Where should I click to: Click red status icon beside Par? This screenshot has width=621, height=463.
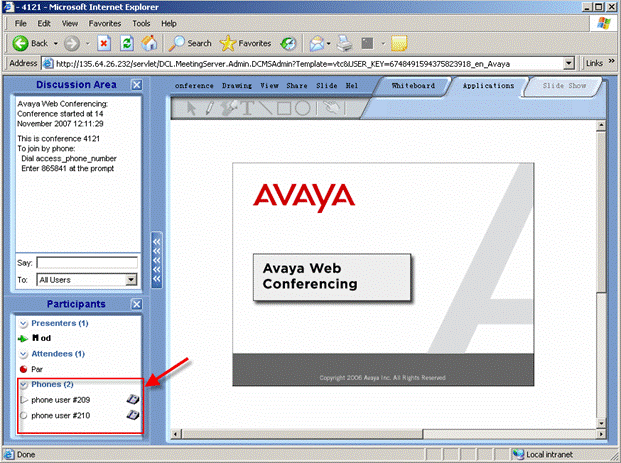coord(23,369)
